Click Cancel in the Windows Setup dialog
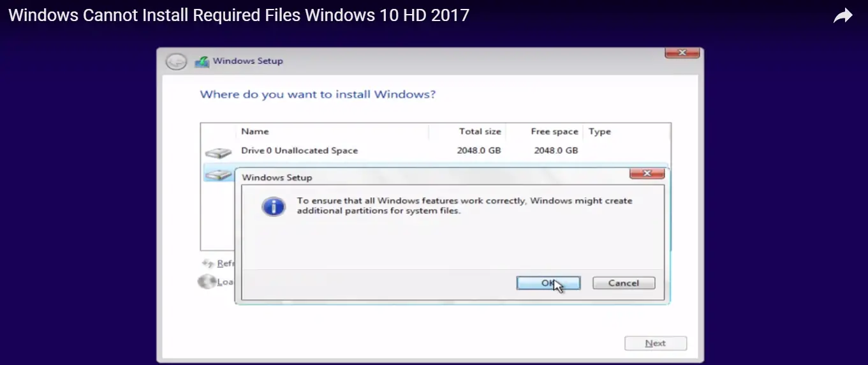The image size is (868, 365). point(624,283)
